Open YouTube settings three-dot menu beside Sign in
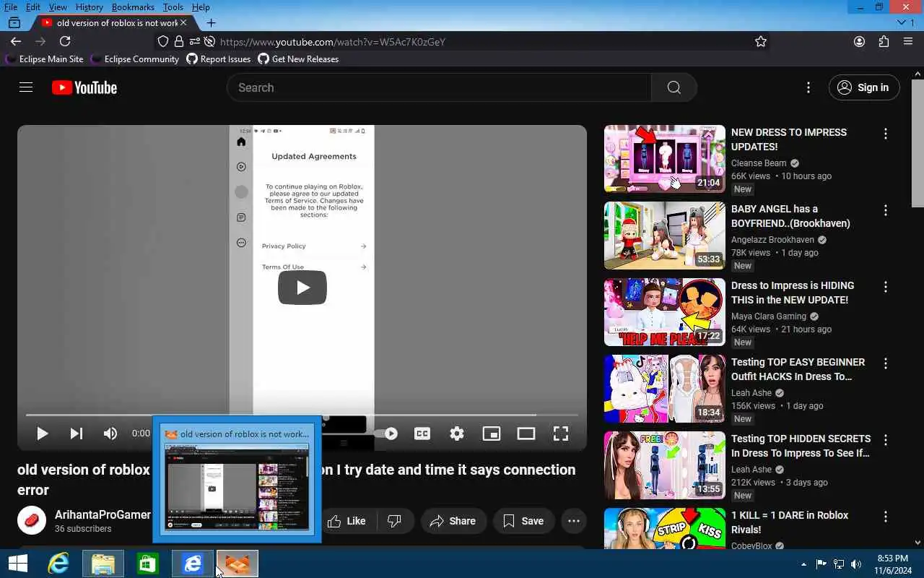This screenshot has width=924, height=578. click(x=808, y=87)
